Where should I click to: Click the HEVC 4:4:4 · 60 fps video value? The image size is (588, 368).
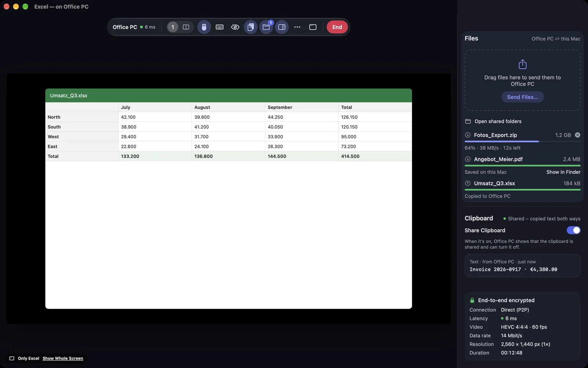click(524, 327)
